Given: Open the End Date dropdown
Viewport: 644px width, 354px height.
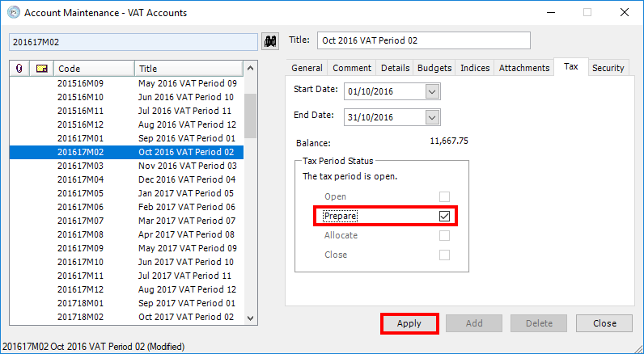Looking at the screenshot, I should click(x=432, y=117).
